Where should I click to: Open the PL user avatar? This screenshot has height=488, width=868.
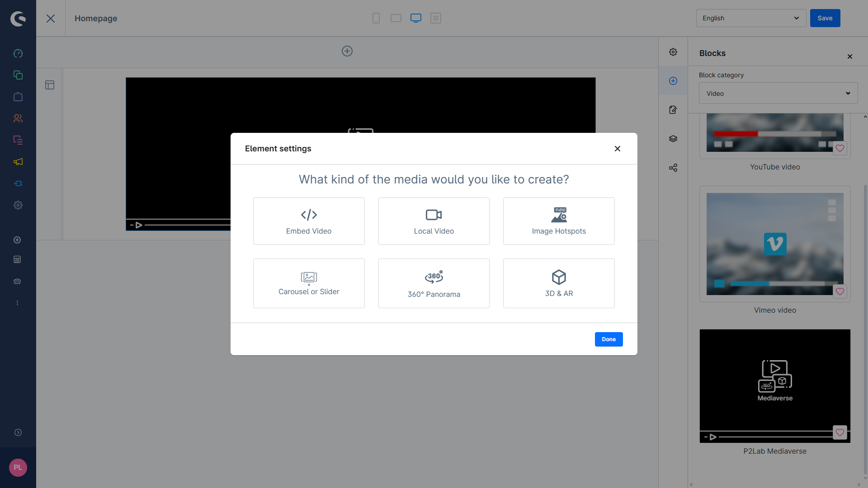click(18, 468)
